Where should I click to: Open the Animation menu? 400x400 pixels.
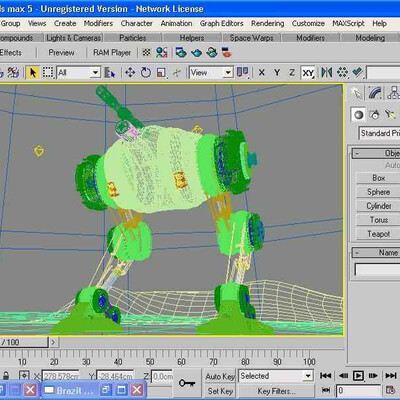coord(176,23)
